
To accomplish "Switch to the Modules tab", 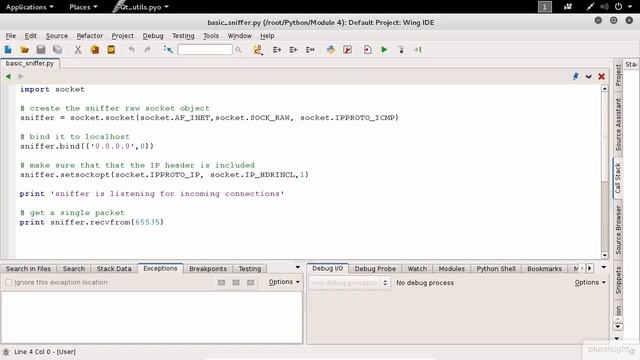I will [451, 269].
